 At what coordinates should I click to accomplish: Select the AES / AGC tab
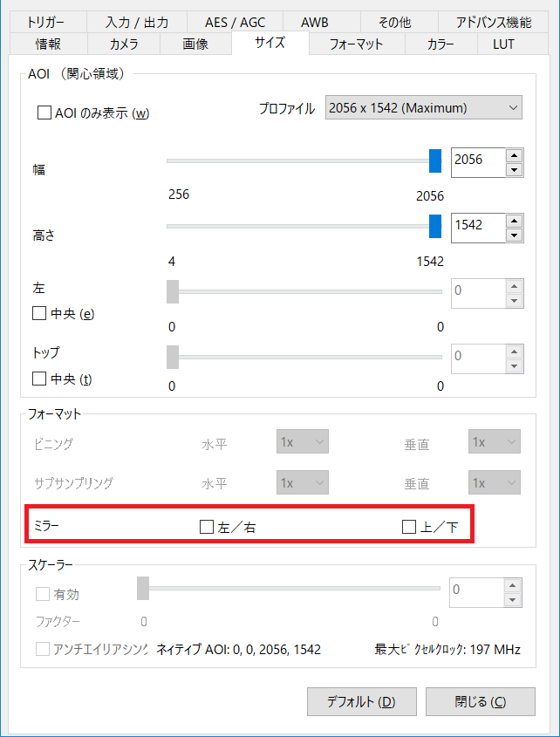click(236, 22)
